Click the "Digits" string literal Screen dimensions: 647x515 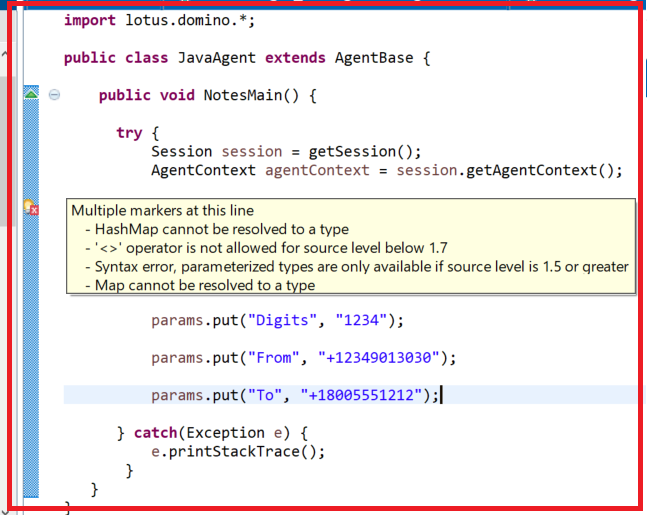coord(282,320)
